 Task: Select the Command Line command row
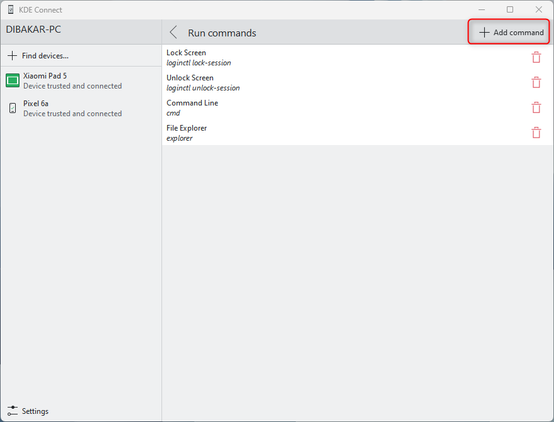357,107
